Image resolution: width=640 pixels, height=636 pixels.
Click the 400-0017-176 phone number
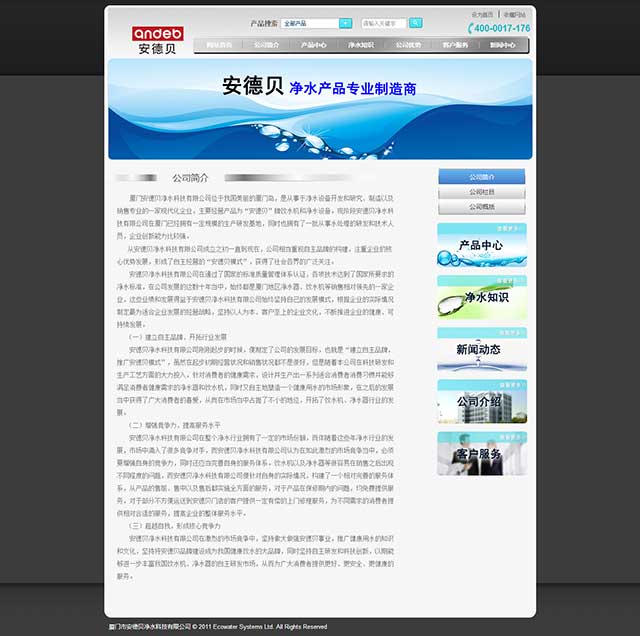coord(499,28)
